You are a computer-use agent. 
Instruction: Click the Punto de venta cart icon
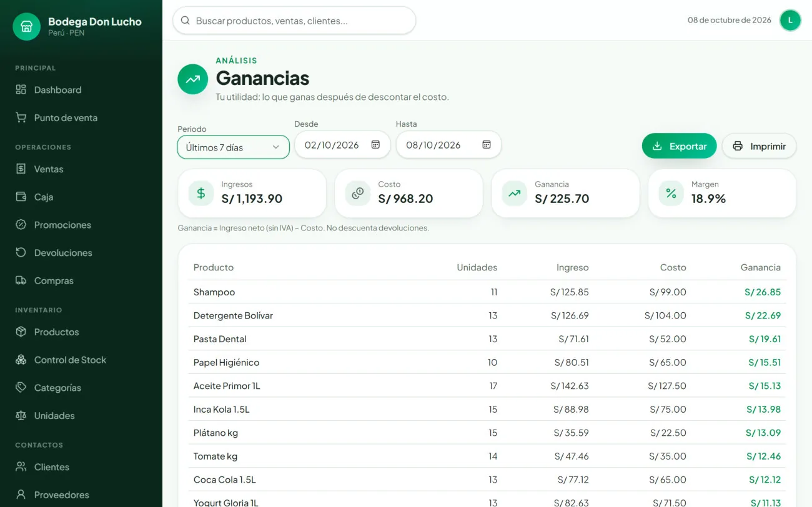(x=21, y=118)
